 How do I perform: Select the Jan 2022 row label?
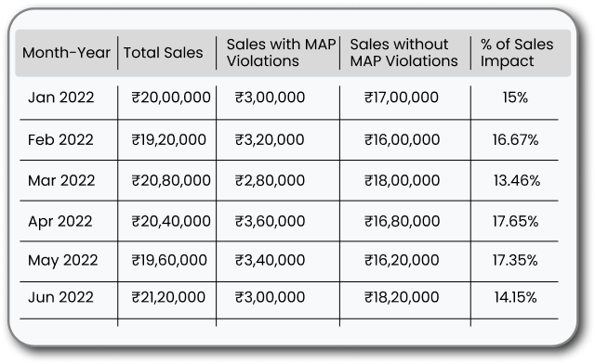click(x=60, y=97)
